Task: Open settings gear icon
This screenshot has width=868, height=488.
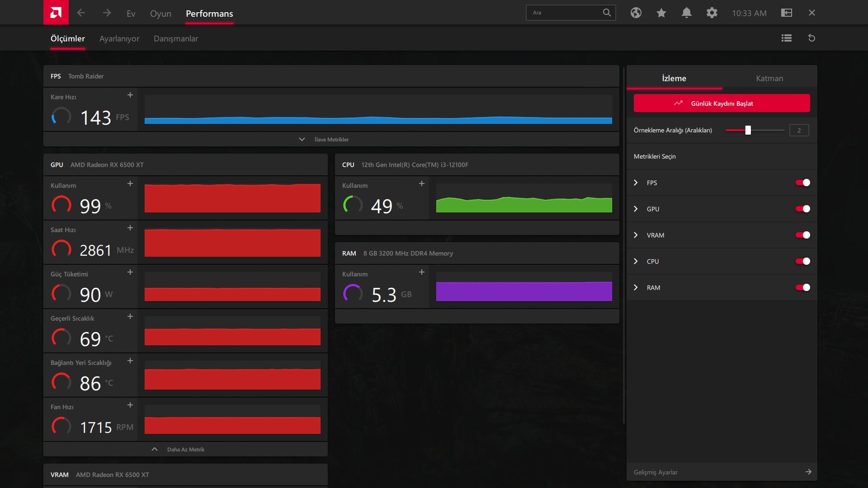Action: [712, 13]
